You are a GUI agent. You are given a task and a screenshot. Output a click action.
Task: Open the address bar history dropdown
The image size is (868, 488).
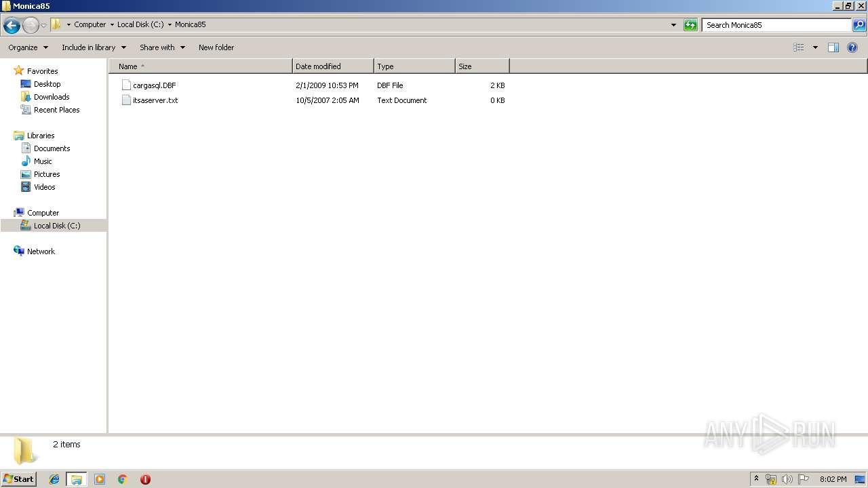click(673, 25)
